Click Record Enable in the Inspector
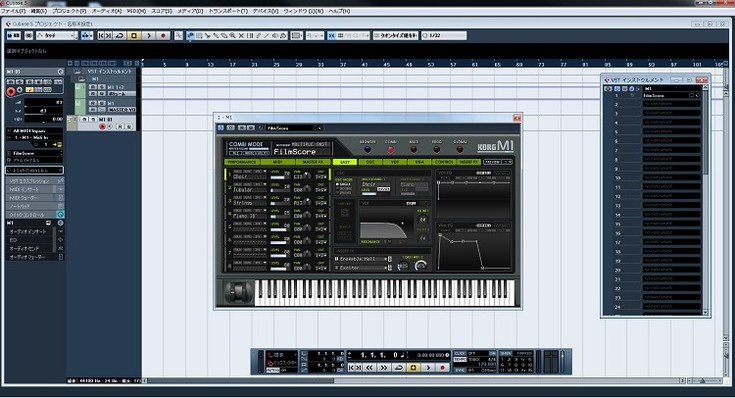The image size is (735, 398). click(x=11, y=91)
